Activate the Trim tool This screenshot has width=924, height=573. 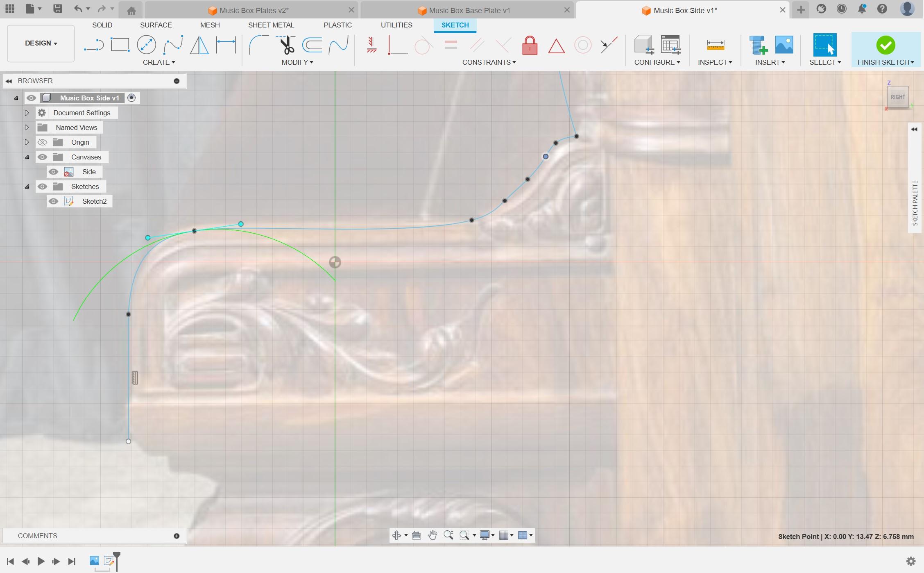pyautogui.click(x=286, y=45)
